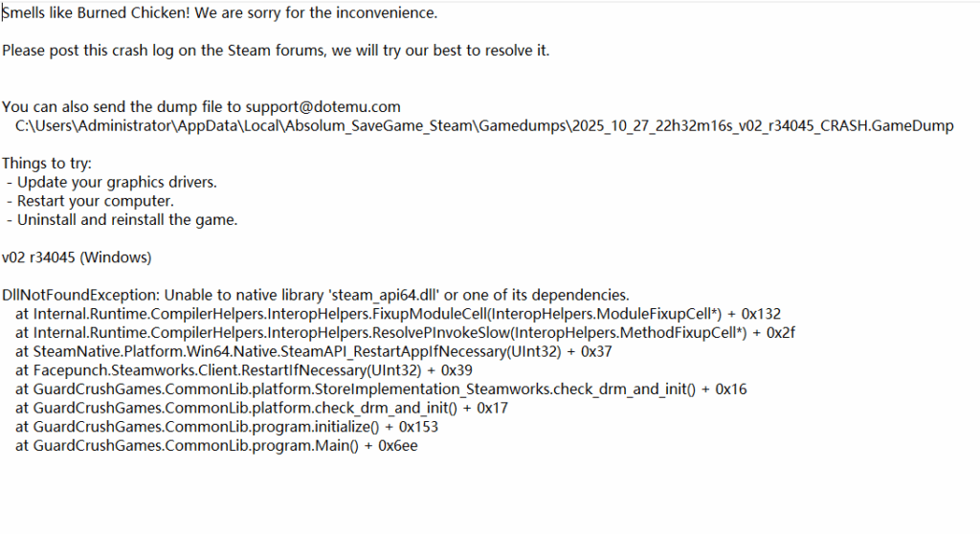This screenshot has width=980, height=534.
Task: Click the support@dotemu.com email address
Action: pos(323,106)
